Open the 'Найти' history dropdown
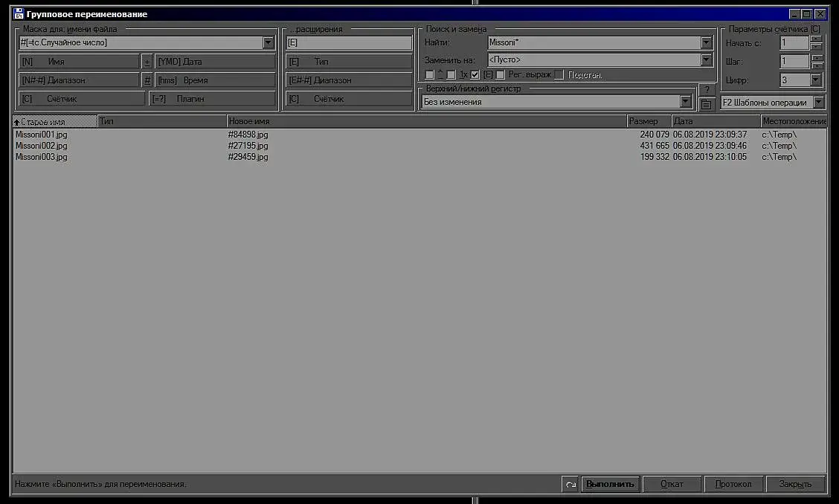 pos(707,43)
